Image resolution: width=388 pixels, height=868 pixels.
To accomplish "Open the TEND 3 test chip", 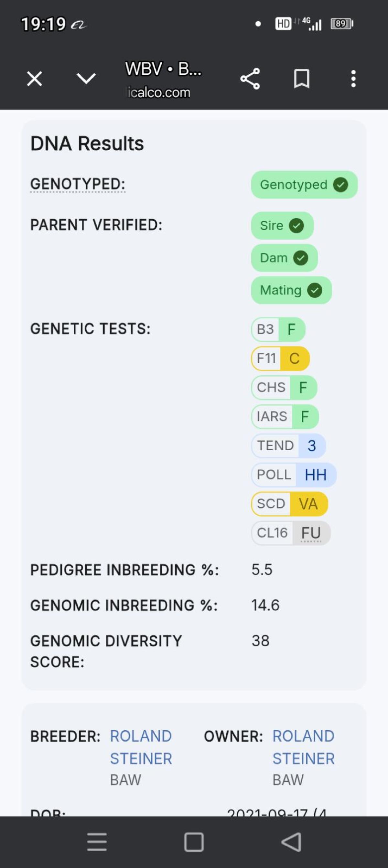I will pyautogui.click(x=288, y=445).
